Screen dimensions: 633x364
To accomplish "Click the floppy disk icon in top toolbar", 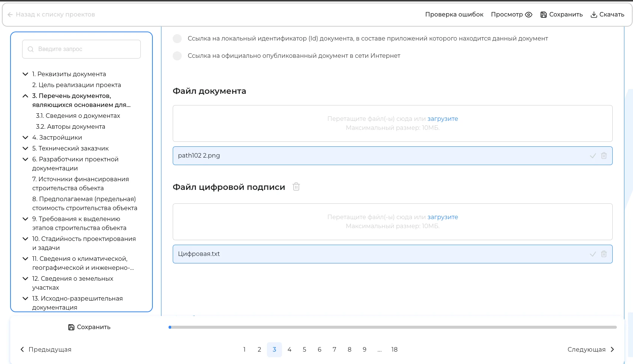I will tap(544, 15).
